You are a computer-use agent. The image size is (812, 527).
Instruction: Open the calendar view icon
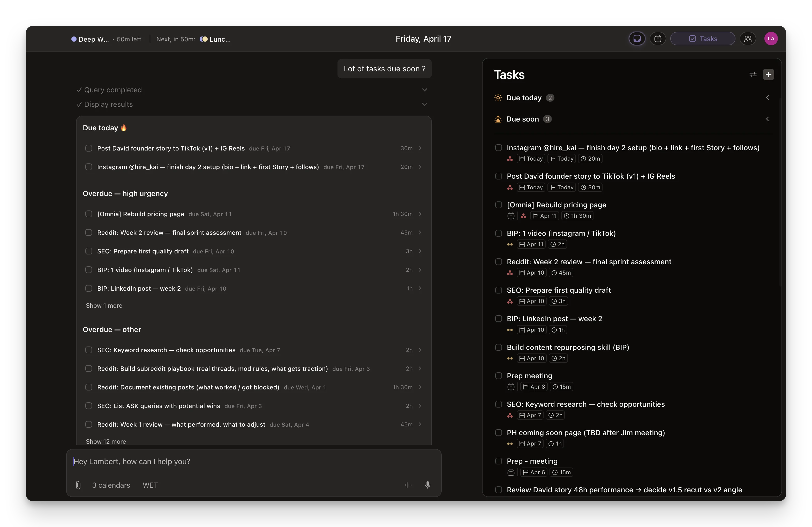657,39
